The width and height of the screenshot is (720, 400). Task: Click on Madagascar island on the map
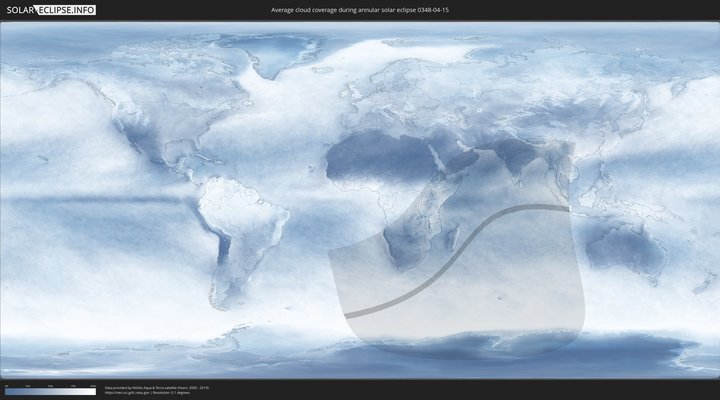coord(453,238)
